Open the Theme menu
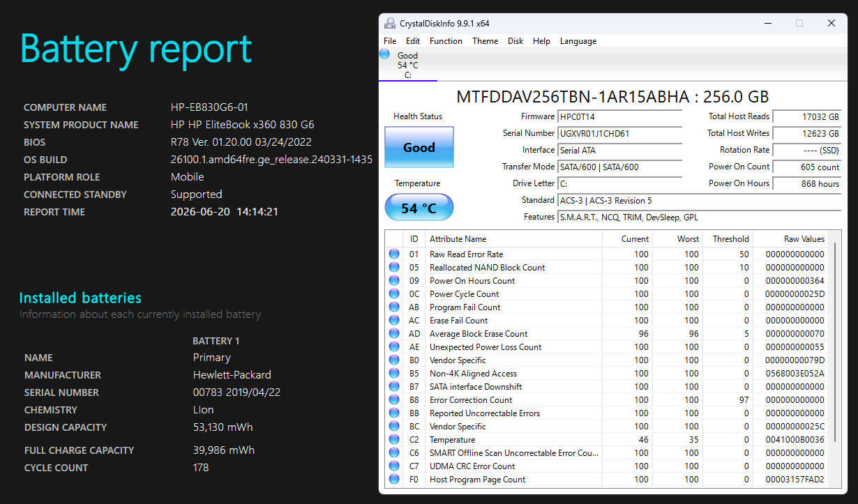 (x=485, y=41)
